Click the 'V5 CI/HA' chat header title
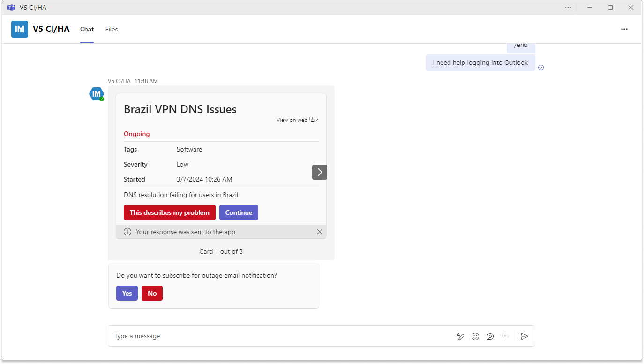 [x=51, y=29]
